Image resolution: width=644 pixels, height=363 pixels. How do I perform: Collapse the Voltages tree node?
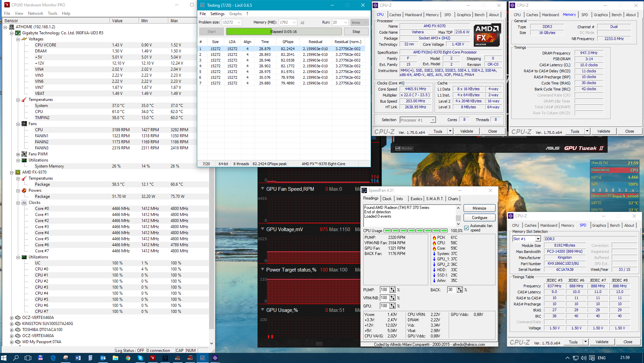click(18, 39)
